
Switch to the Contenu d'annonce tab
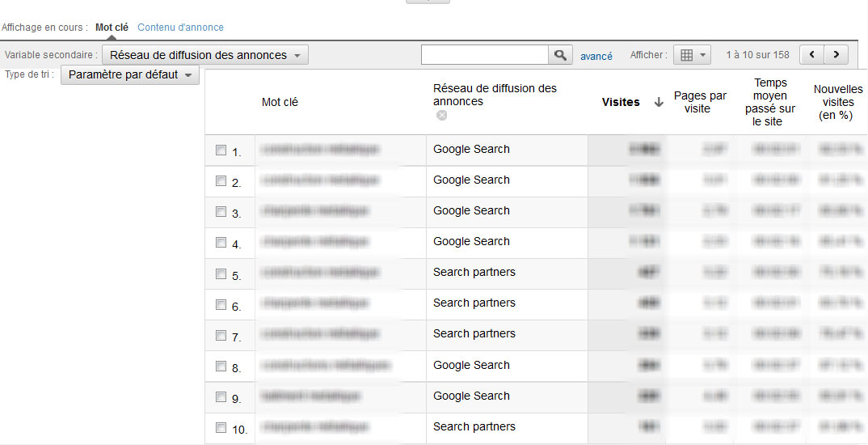click(x=180, y=27)
